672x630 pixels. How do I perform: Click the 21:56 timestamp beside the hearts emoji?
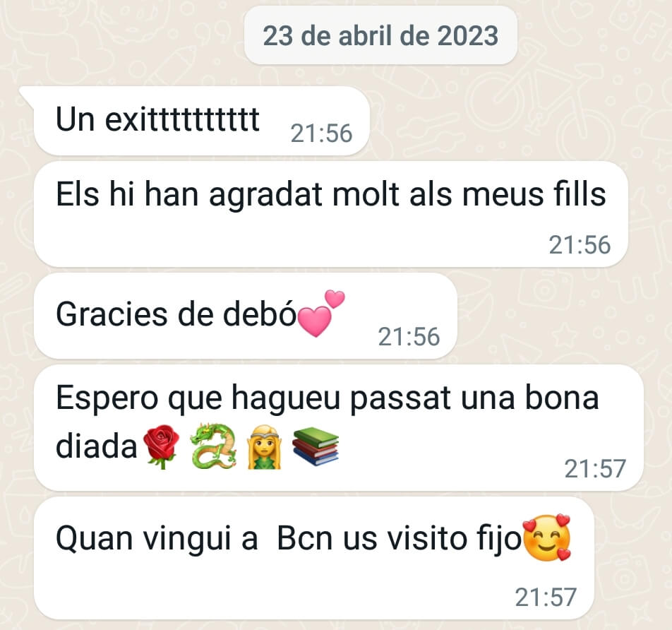409,337
